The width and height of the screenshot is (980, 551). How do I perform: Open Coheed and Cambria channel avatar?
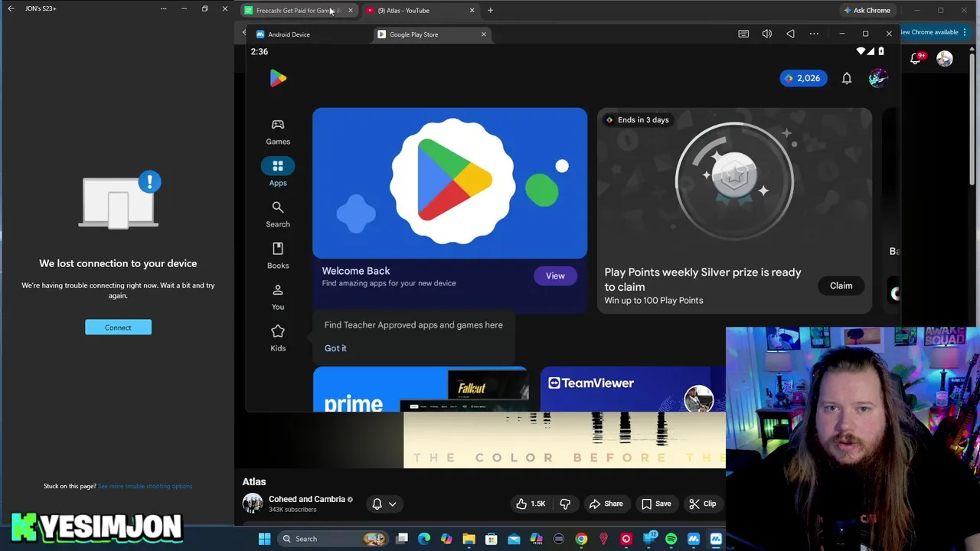click(x=253, y=504)
